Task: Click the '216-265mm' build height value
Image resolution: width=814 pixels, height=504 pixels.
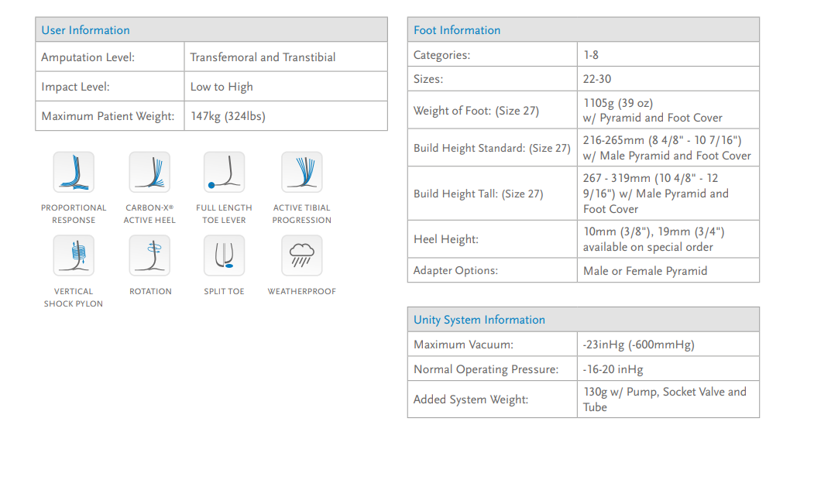Action: pos(662,140)
